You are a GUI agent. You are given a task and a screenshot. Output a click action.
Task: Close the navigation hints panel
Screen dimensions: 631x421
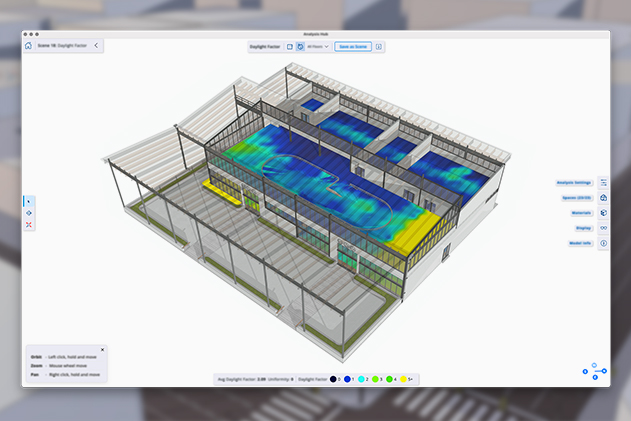[102, 350]
